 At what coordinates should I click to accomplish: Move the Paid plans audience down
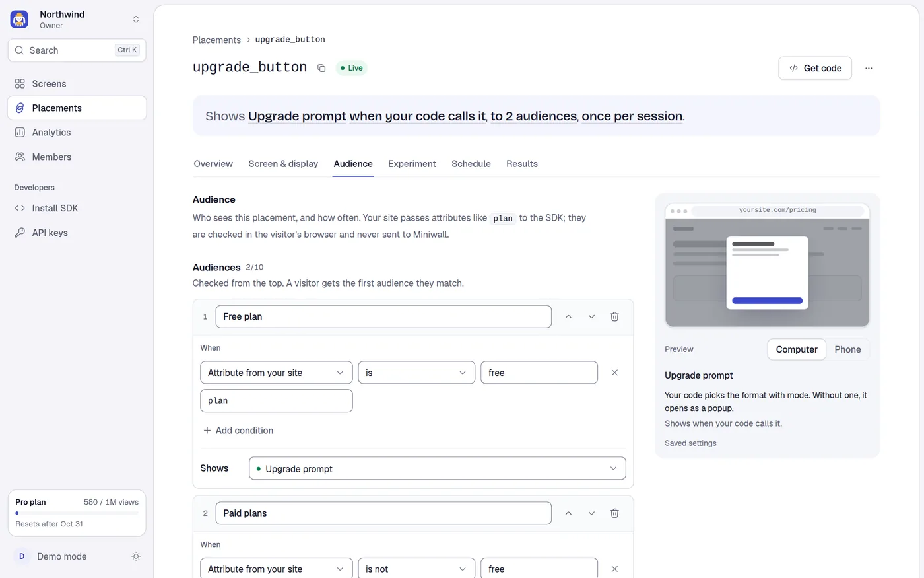click(x=591, y=513)
